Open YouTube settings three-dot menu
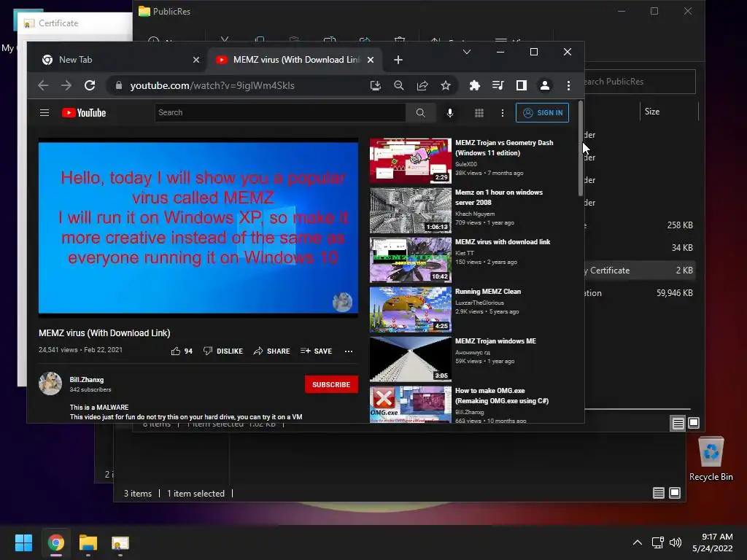This screenshot has height=560, width=747. click(x=502, y=112)
